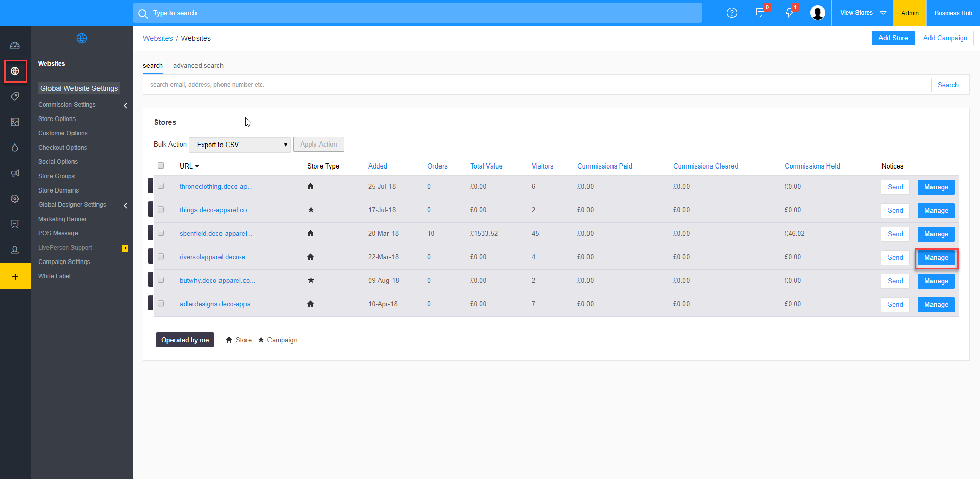
Task: Click the Apply Action button
Action: tap(318, 145)
